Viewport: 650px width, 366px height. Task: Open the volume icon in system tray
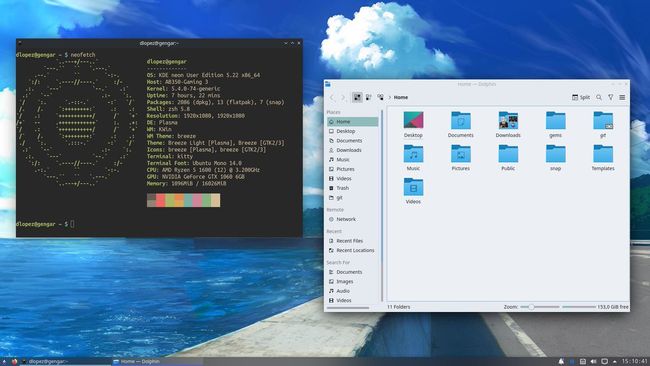593,361
